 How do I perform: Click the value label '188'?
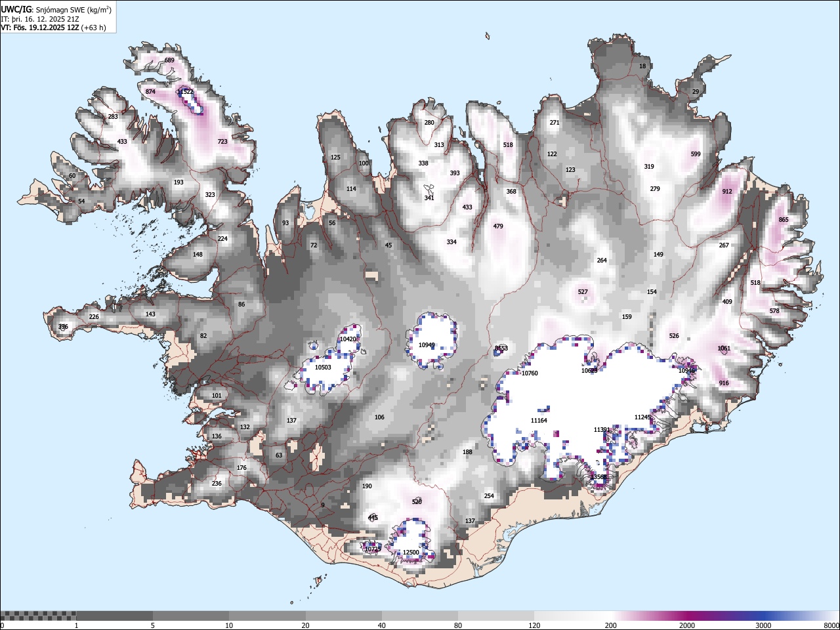tap(467, 452)
